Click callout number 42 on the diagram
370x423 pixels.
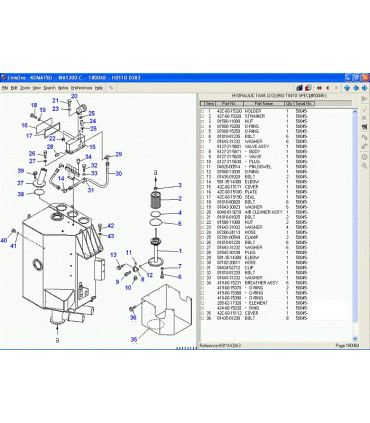(111, 226)
